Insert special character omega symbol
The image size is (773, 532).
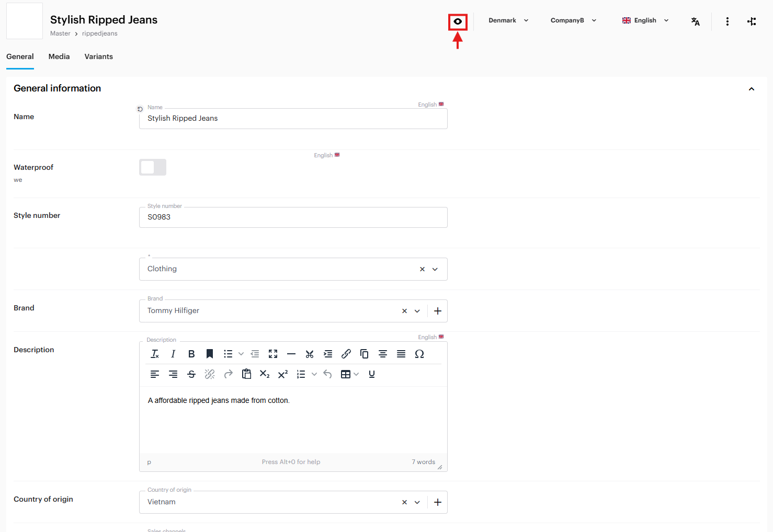point(419,354)
